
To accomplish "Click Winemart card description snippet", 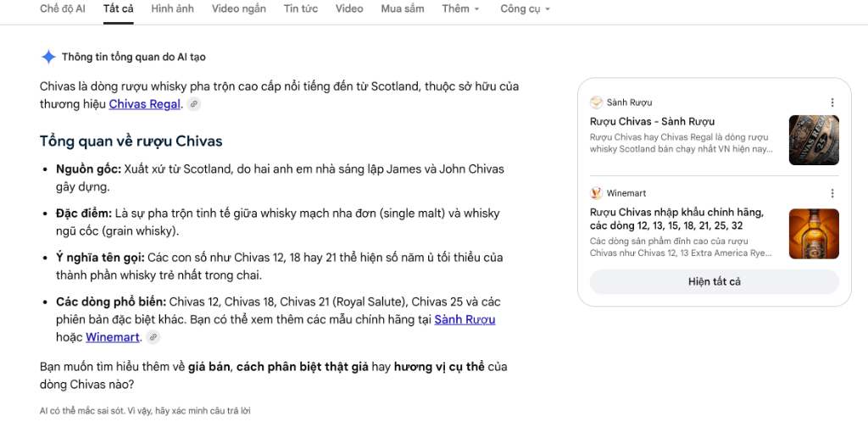I will (681, 247).
